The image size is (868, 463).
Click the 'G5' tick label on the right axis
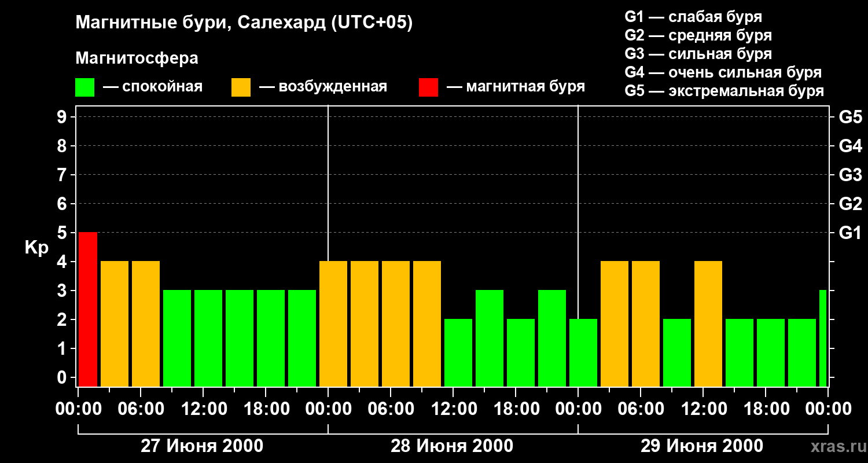click(850, 117)
